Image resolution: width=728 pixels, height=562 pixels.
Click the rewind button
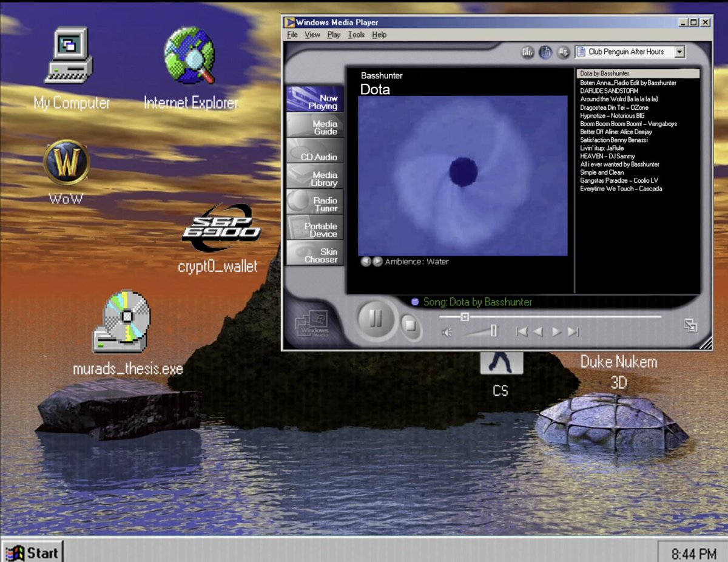click(x=538, y=331)
